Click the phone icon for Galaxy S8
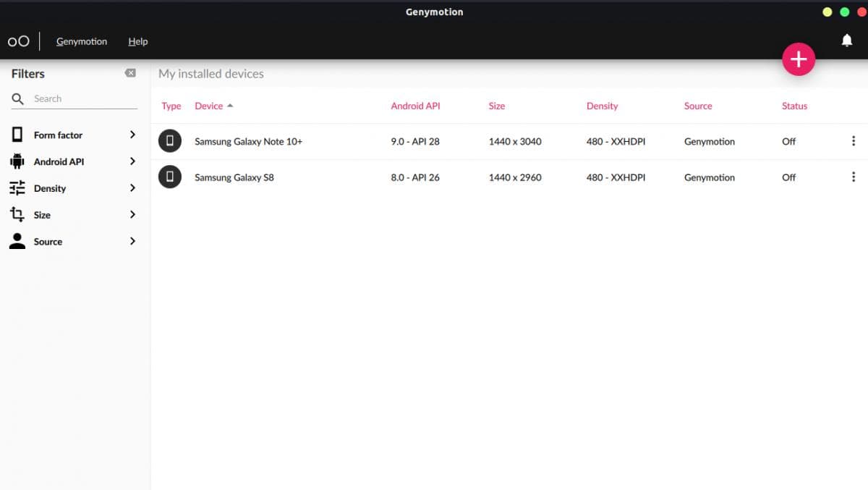 170,177
